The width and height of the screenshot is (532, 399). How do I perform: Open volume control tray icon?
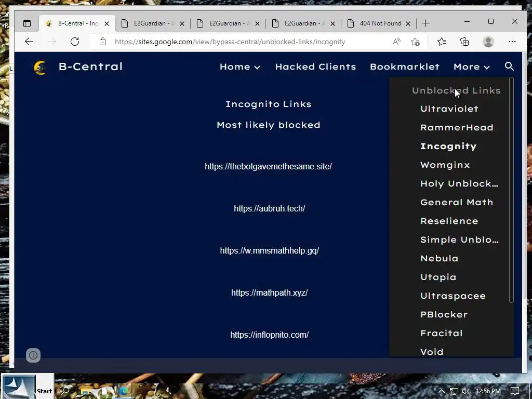point(465,391)
